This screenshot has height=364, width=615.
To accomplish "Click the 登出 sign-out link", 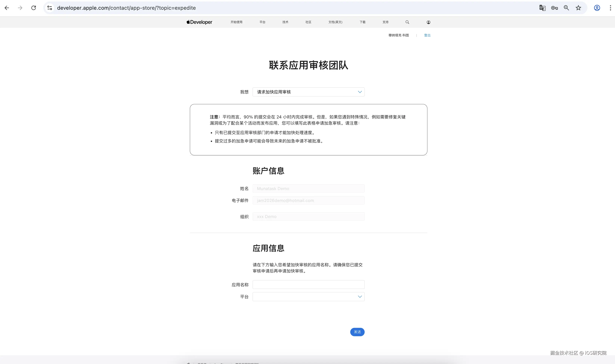I will [x=427, y=35].
